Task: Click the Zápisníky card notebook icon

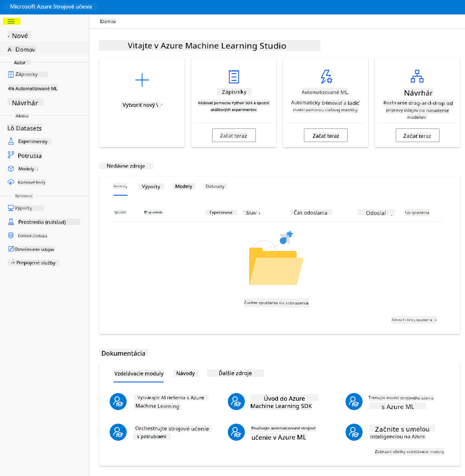Action: pyautogui.click(x=234, y=77)
